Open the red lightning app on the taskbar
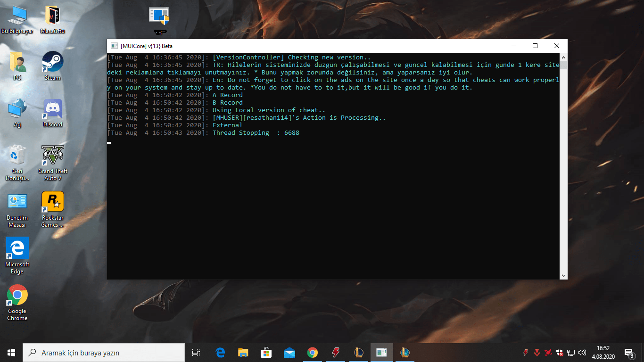Screen dimensions: 644x362 pos(336,353)
